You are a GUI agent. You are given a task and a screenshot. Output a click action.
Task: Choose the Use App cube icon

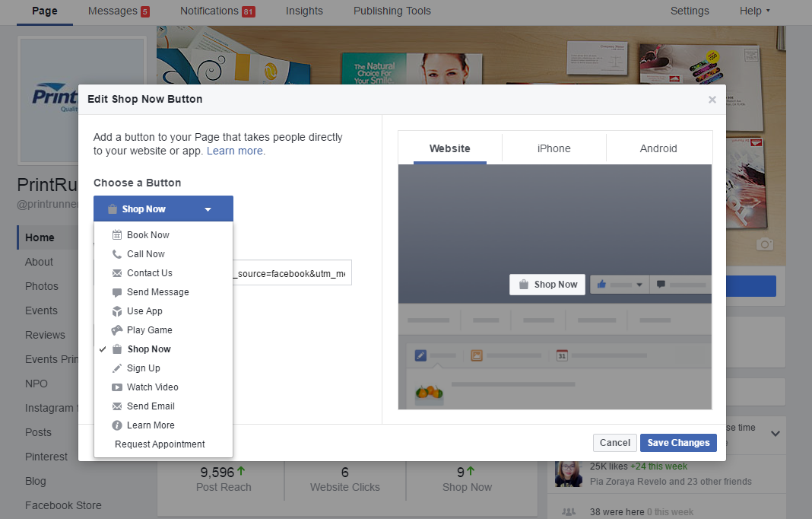(x=117, y=311)
